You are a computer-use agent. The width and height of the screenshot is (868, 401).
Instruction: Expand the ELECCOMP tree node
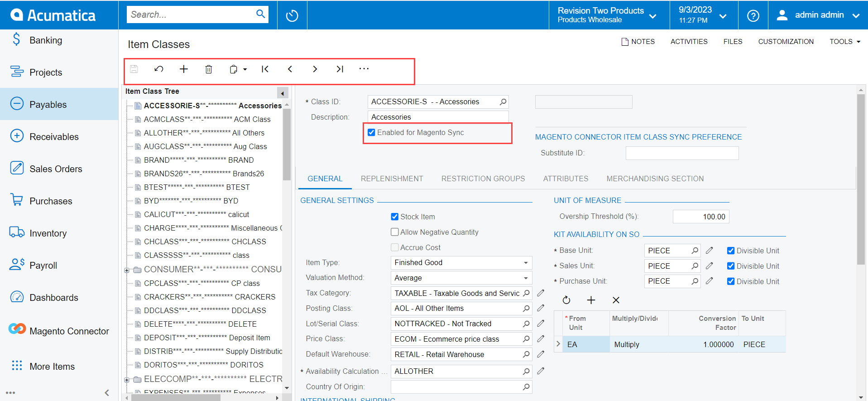click(127, 380)
